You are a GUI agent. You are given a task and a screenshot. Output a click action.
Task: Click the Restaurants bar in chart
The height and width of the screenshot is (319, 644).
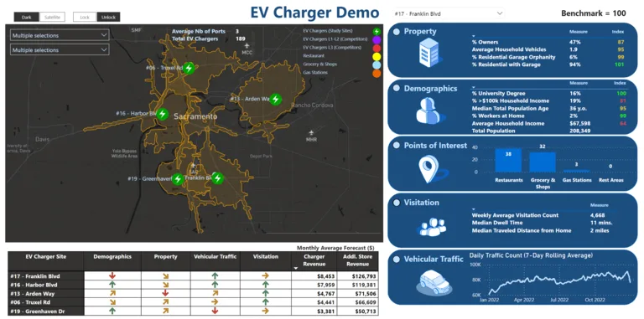click(x=508, y=160)
